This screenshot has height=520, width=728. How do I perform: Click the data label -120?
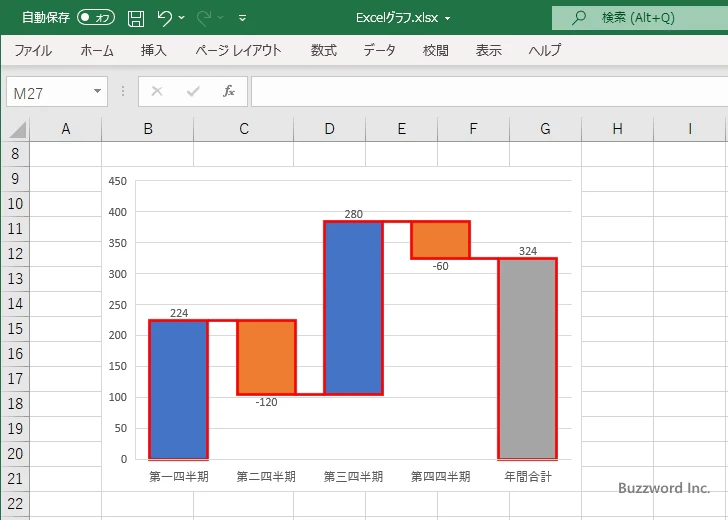click(x=266, y=402)
